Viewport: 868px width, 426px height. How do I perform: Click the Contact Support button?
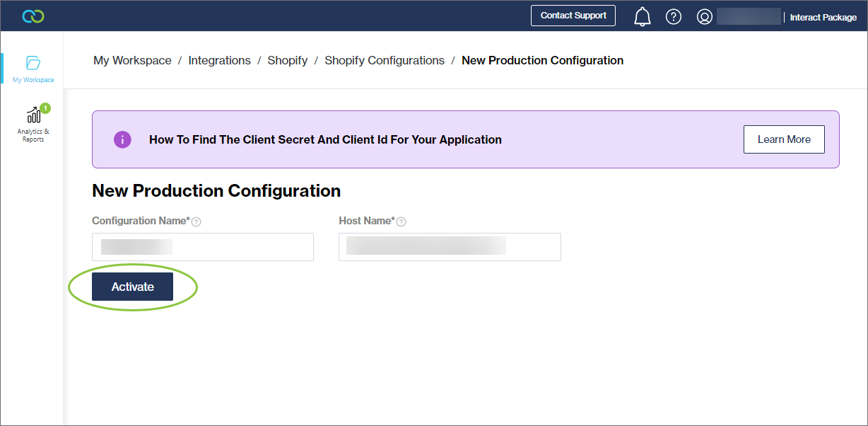click(573, 16)
